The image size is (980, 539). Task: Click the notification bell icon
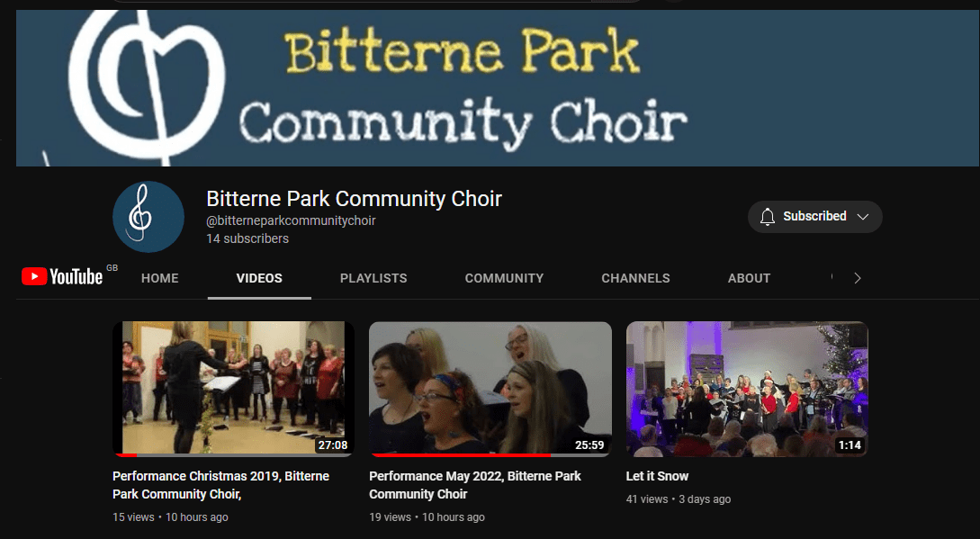click(x=768, y=217)
